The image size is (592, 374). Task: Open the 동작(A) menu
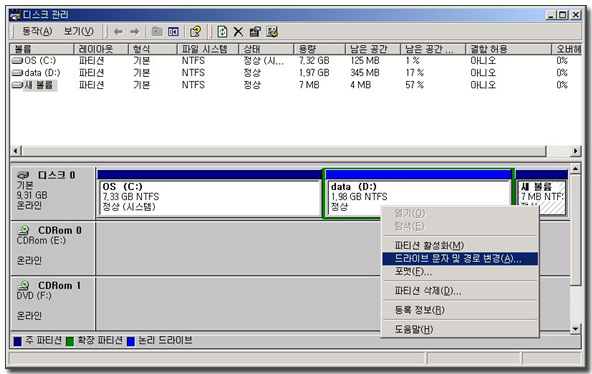[37, 31]
